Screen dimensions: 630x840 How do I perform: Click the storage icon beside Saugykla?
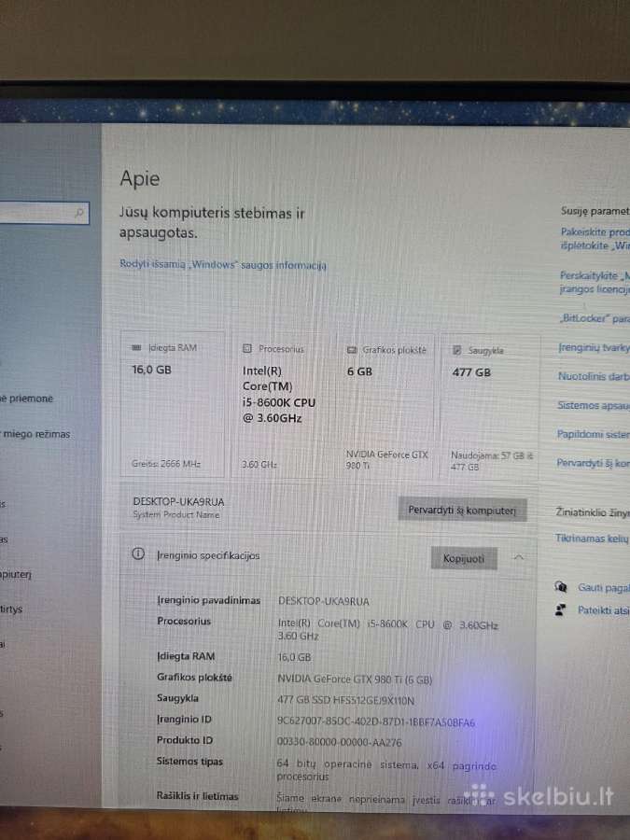click(457, 350)
